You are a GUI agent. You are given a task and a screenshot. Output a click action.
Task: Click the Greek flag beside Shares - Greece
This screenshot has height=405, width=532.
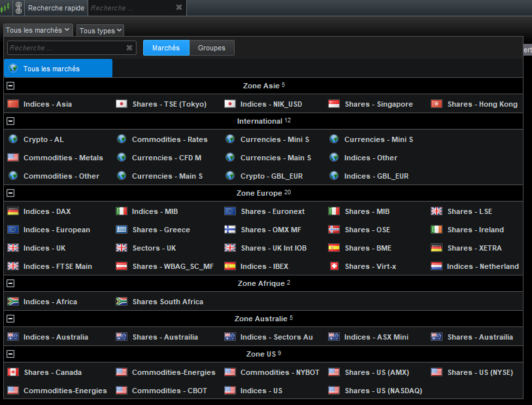point(122,230)
